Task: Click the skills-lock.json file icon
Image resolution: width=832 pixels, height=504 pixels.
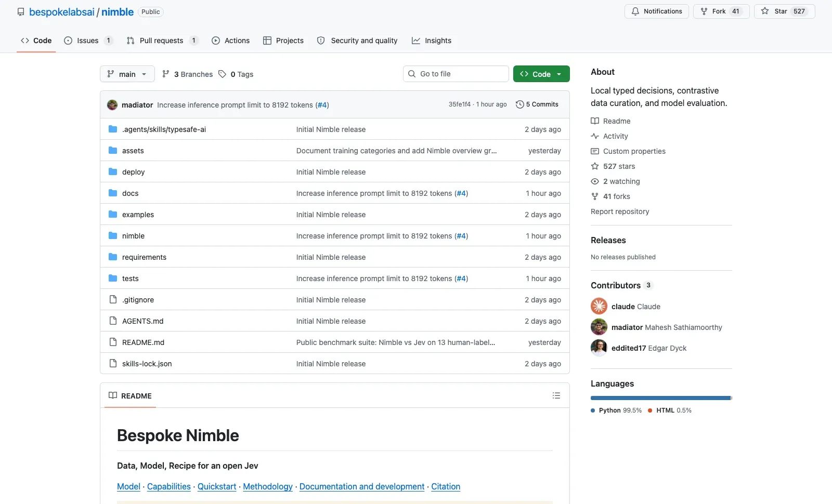Action: click(113, 363)
